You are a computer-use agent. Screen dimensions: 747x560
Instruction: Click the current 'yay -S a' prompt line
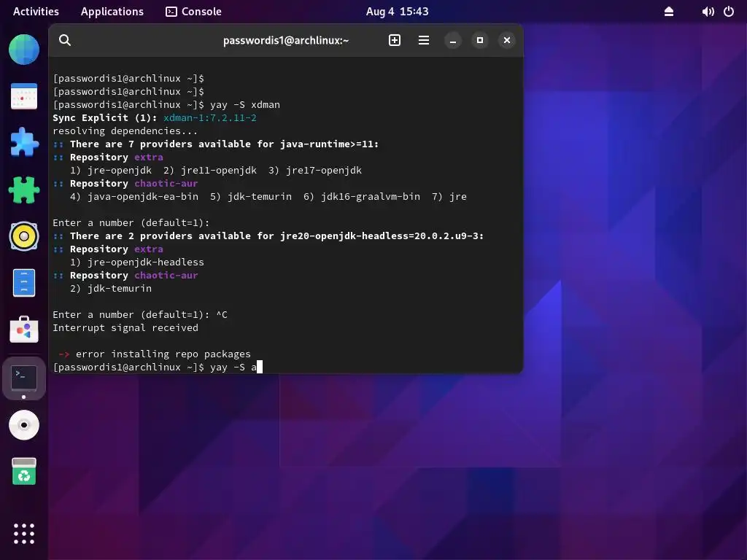(x=158, y=367)
